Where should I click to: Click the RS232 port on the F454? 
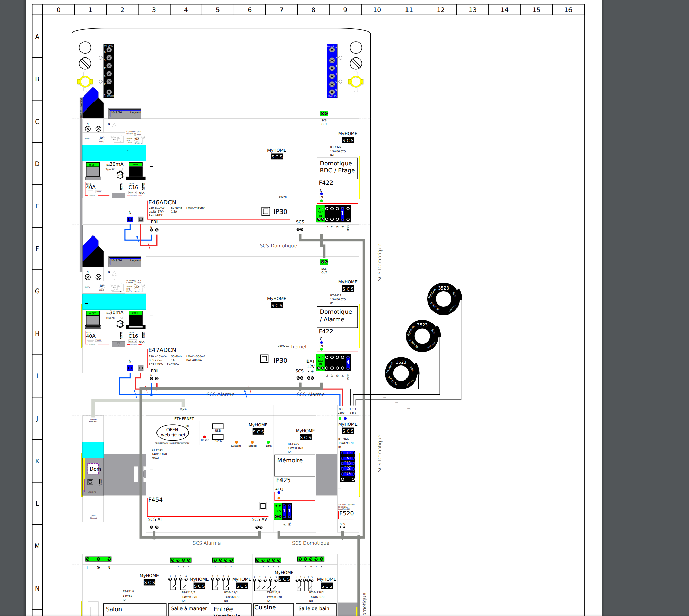218,437
